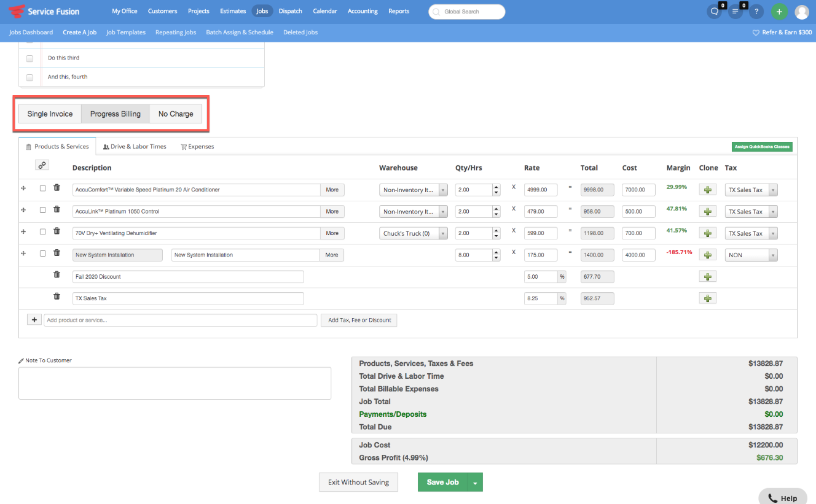Grab the move handle for AccuComfort row
Screen dimensions: 816x504
[23, 188]
